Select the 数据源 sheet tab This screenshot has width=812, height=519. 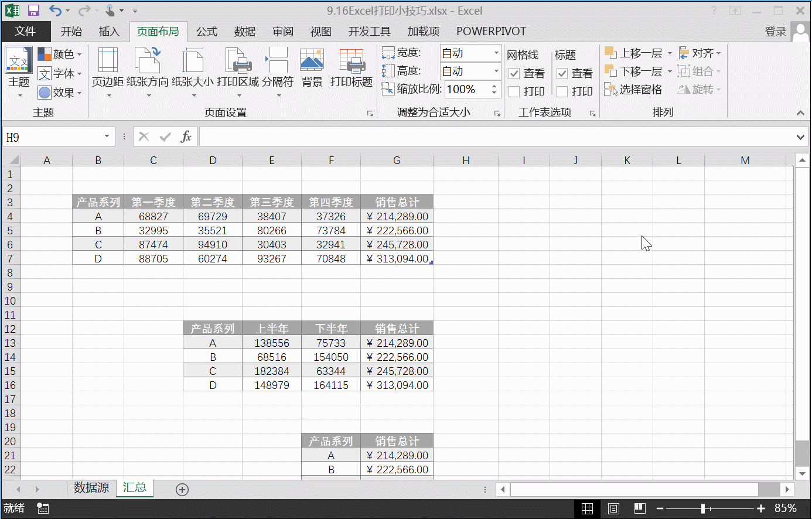point(91,488)
